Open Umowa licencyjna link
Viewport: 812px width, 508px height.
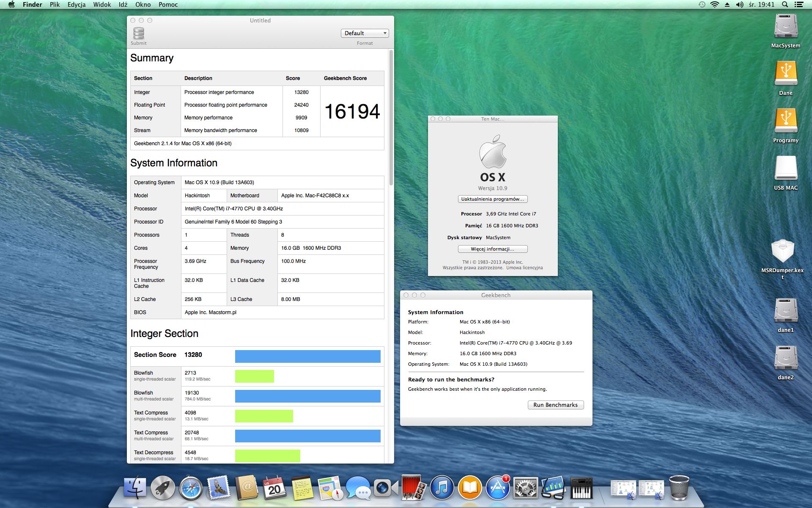[x=524, y=268]
